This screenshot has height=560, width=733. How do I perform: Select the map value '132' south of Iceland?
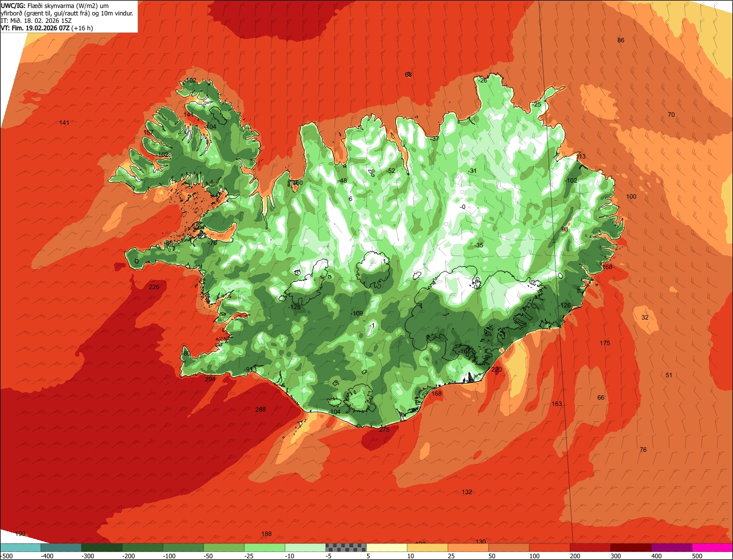[x=467, y=492]
